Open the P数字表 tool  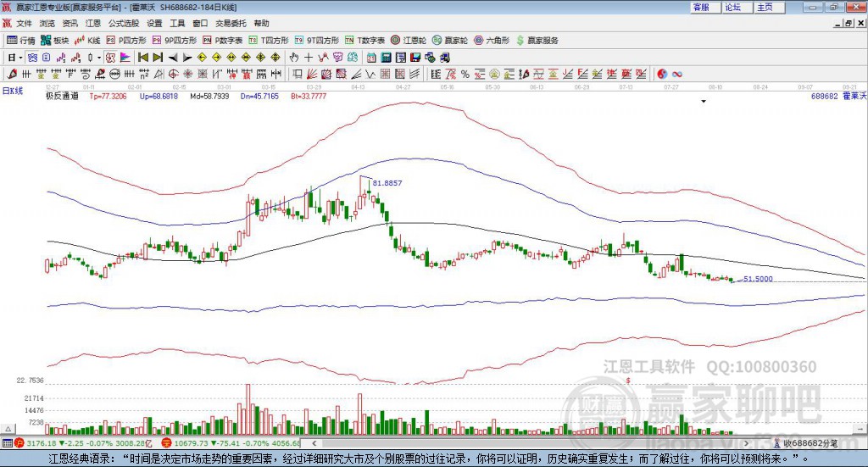point(223,41)
